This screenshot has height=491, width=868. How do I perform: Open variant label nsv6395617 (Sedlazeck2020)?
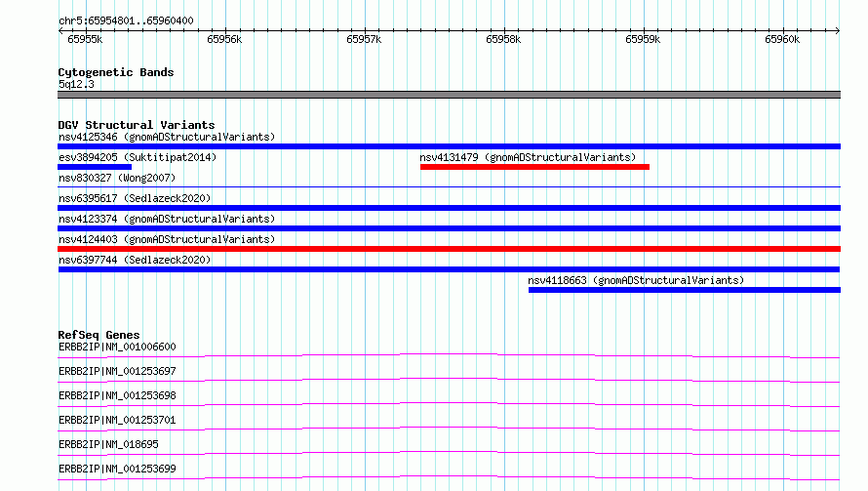135,198
